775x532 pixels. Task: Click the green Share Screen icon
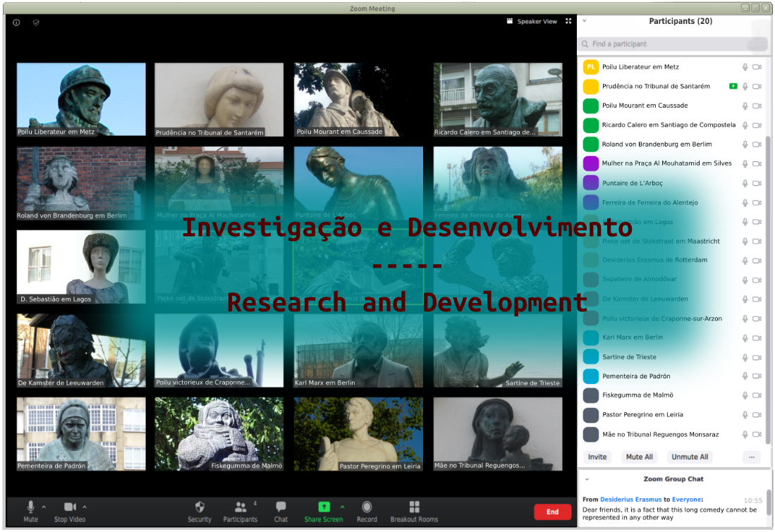click(x=324, y=507)
